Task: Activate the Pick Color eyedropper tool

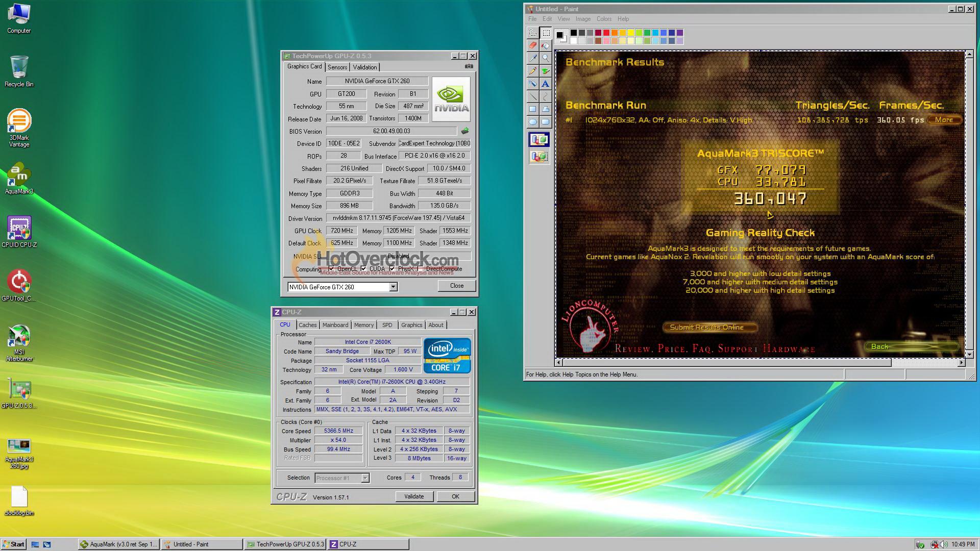Action: (x=533, y=58)
